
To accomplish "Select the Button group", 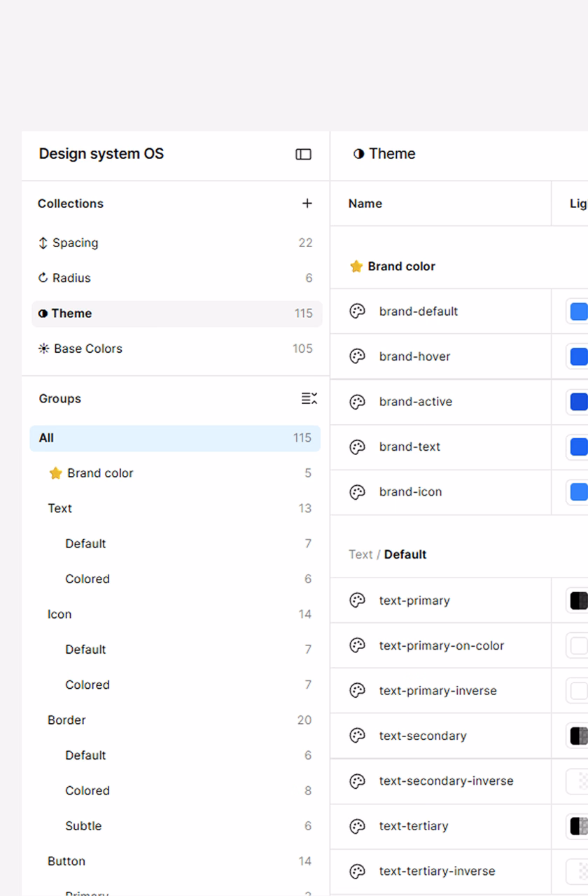I will (175, 861).
